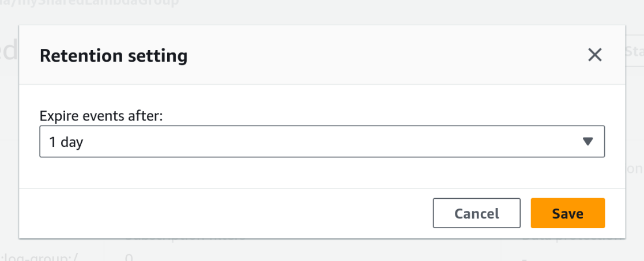Click the partially hidden button at top right
Screen dimensions: 644x261
point(634,51)
